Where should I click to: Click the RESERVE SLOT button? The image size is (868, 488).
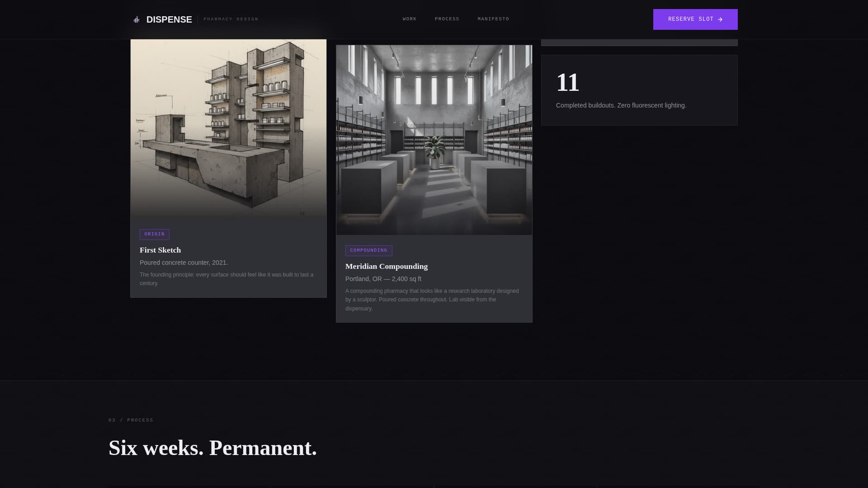[x=695, y=19]
